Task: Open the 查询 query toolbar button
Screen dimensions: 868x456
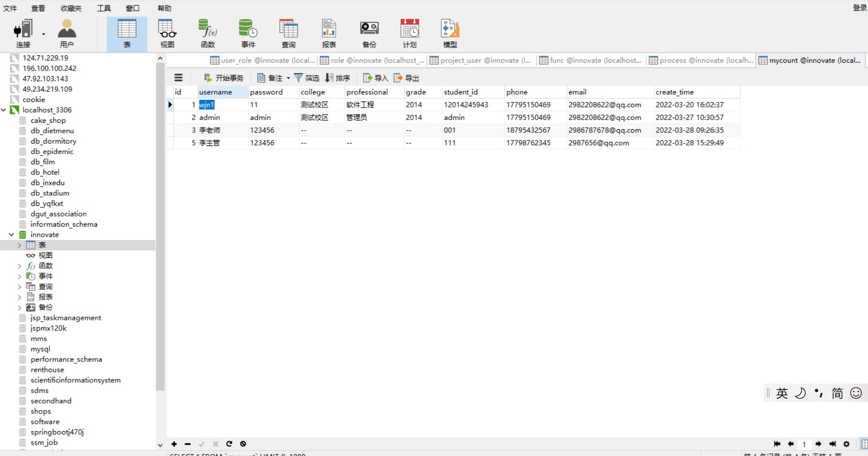Action: coord(289,34)
